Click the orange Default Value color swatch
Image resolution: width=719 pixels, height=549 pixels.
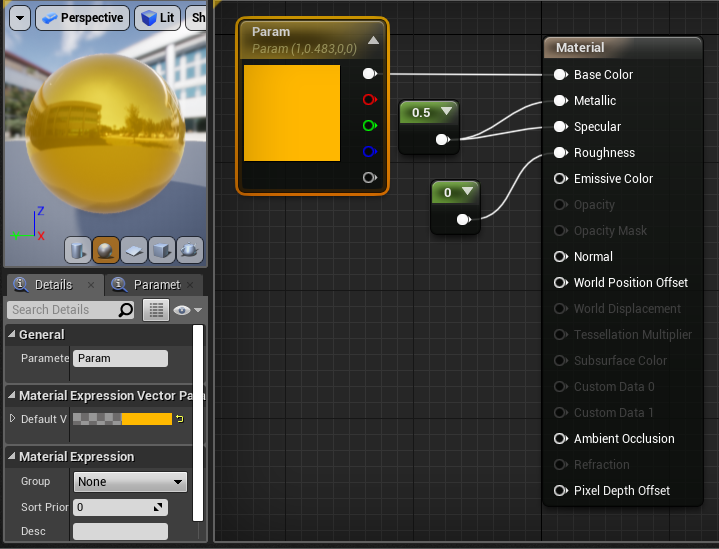point(146,419)
